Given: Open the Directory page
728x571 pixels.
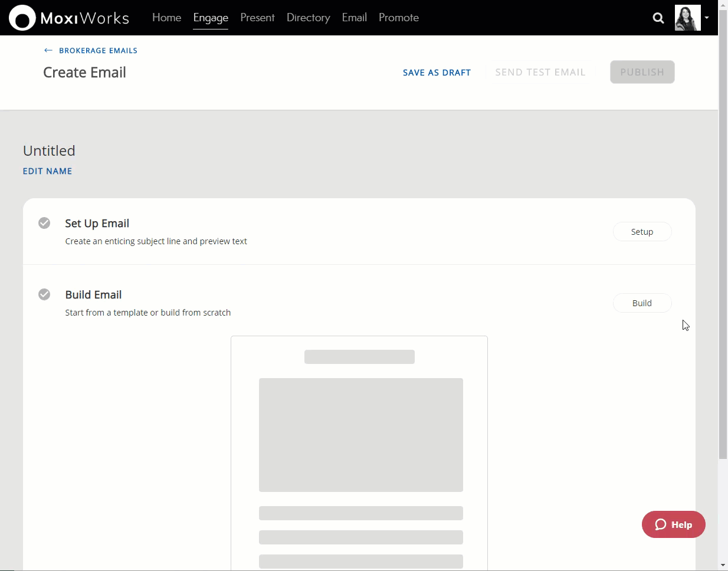Looking at the screenshot, I should [x=308, y=18].
